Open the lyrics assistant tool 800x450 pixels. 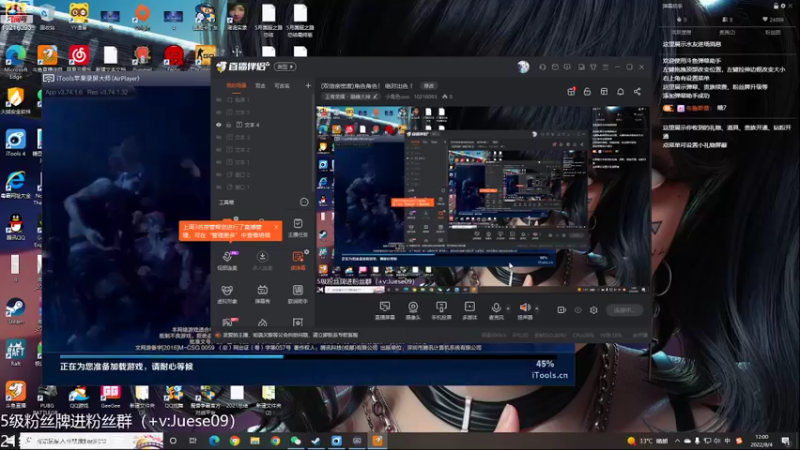pyautogui.click(x=298, y=294)
